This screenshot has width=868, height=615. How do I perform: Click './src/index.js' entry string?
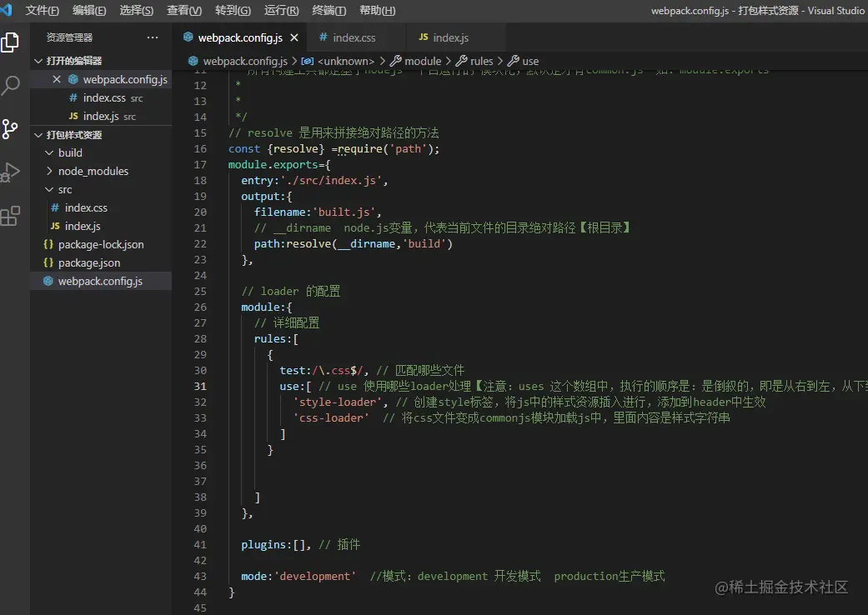pos(331,180)
